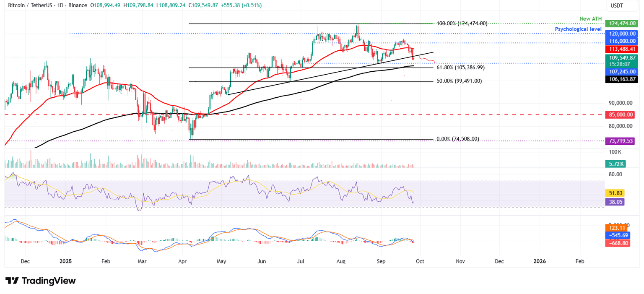Screen dimensions: 644x294
Task: Click the TradingView logo
Action: click(x=40, y=281)
